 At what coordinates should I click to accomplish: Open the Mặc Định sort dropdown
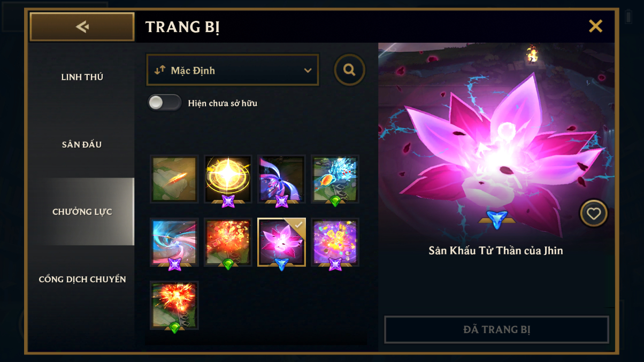(233, 70)
